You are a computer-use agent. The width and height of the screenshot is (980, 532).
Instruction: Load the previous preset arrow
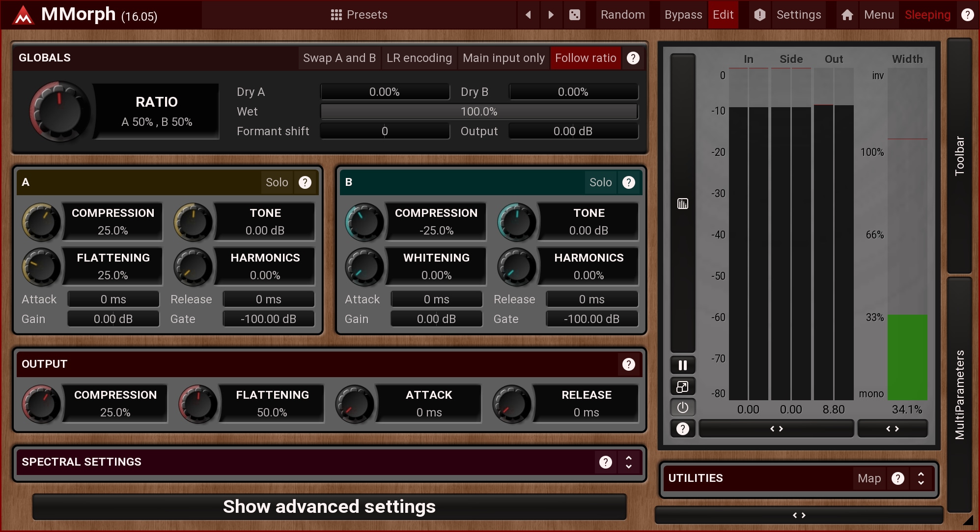coord(528,15)
